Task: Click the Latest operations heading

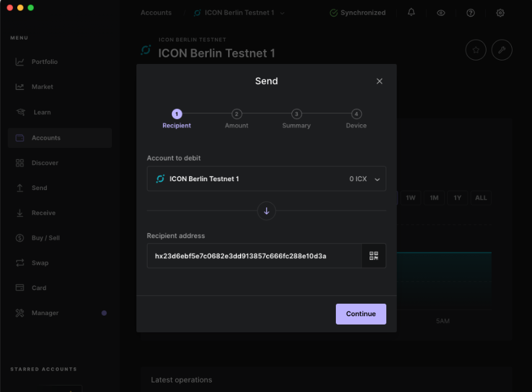Action: point(181,380)
